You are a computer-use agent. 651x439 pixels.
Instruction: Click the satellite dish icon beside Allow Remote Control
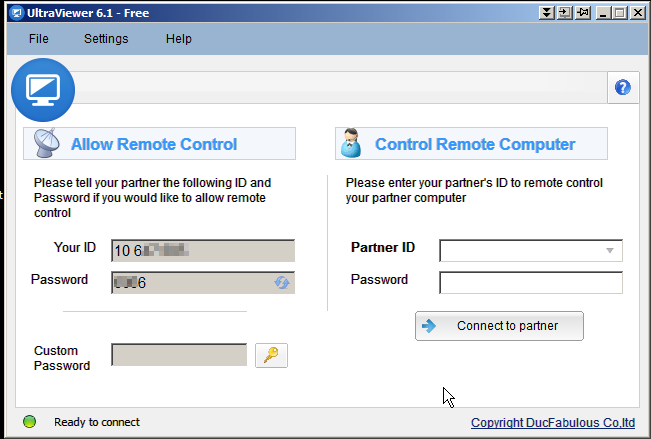46,143
